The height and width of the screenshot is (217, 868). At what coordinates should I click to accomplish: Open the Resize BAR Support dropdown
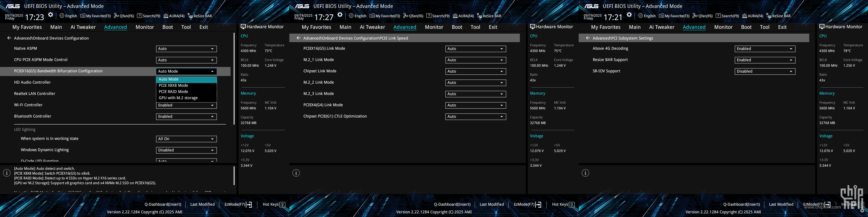tap(765, 60)
